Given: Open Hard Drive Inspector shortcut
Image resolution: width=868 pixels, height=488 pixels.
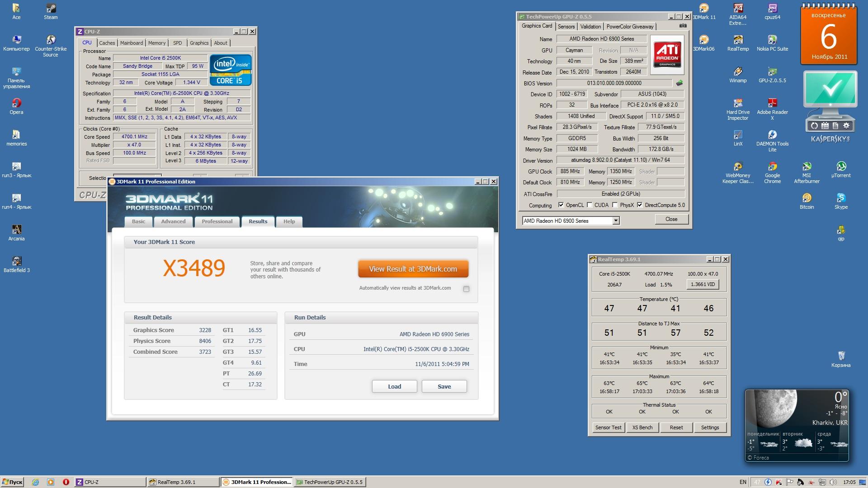Looking at the screenshot, I should click(x=738, y=109).
